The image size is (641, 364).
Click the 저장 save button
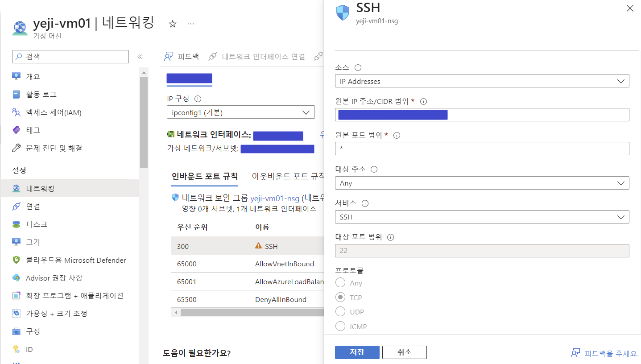pos(357,352)
